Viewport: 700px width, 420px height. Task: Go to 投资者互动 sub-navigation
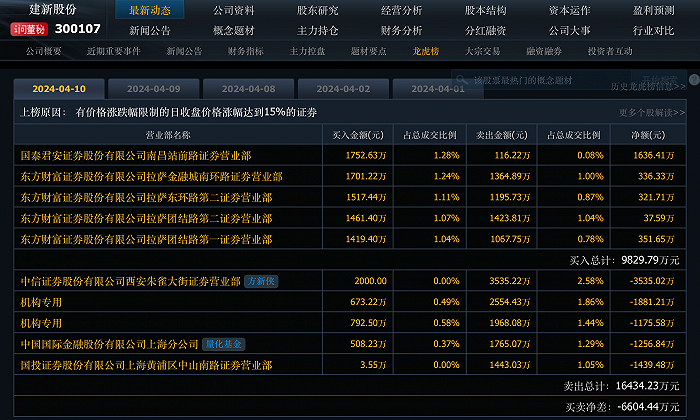(x=610, y=51)
